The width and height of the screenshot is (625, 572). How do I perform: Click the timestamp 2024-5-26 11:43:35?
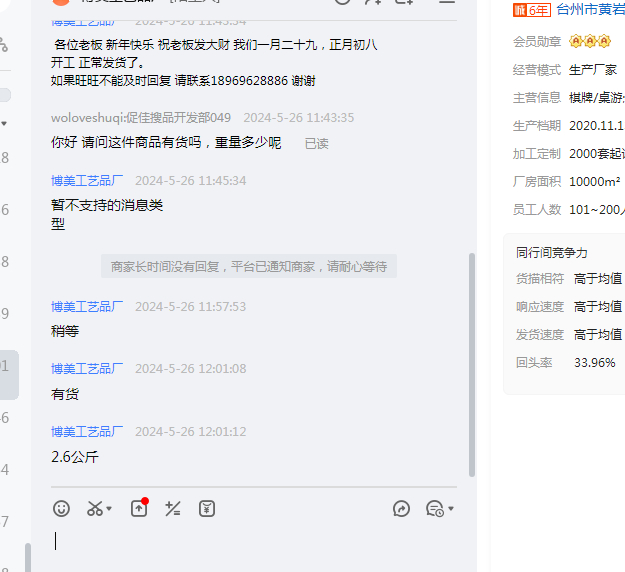pos(299,118)
